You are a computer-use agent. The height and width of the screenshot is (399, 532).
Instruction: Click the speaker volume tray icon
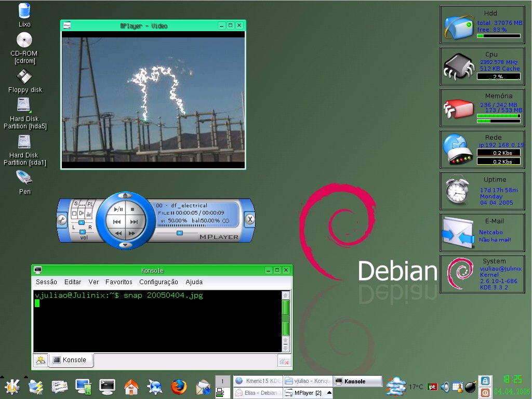click(x=445, y=387)
